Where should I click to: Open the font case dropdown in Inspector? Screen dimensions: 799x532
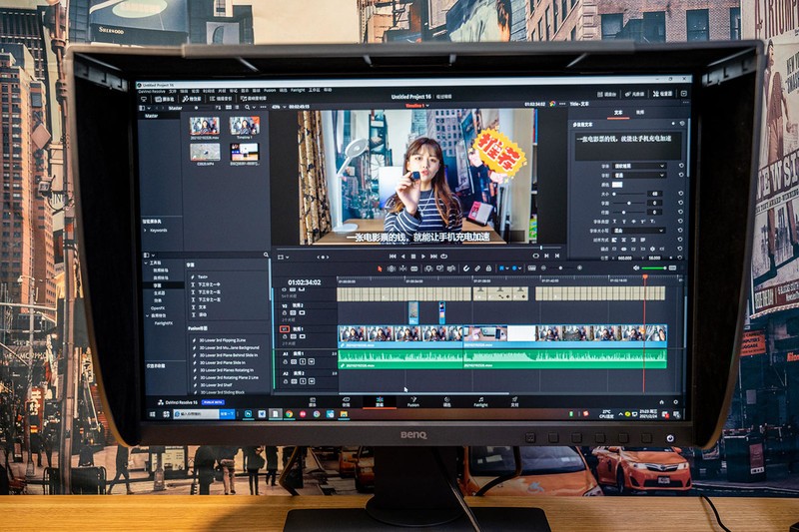[638, 231]
